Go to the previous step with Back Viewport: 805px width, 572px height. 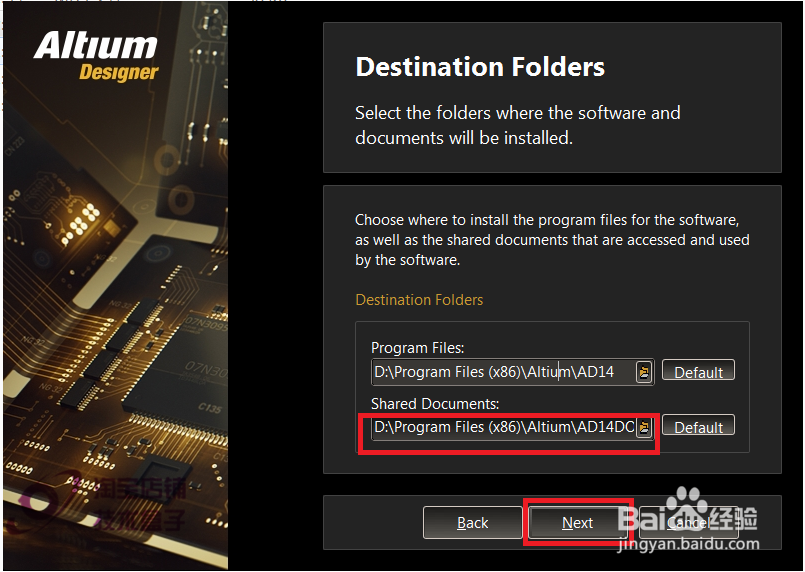click(x=472, y=522)
